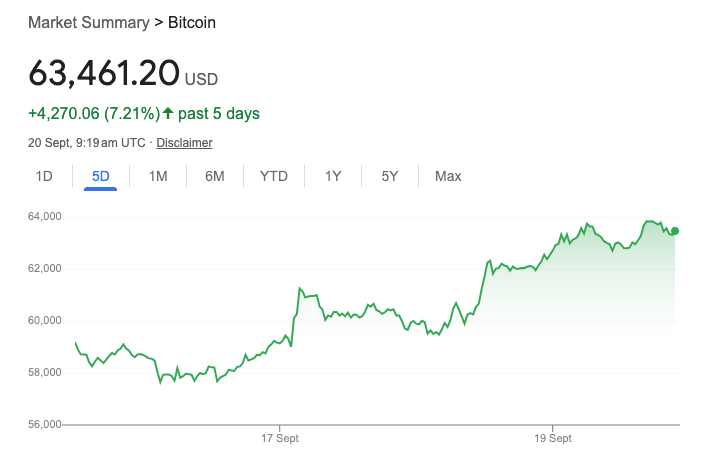
Task: Click the 17 Sept marker on timeline
Action: (282, 438)
